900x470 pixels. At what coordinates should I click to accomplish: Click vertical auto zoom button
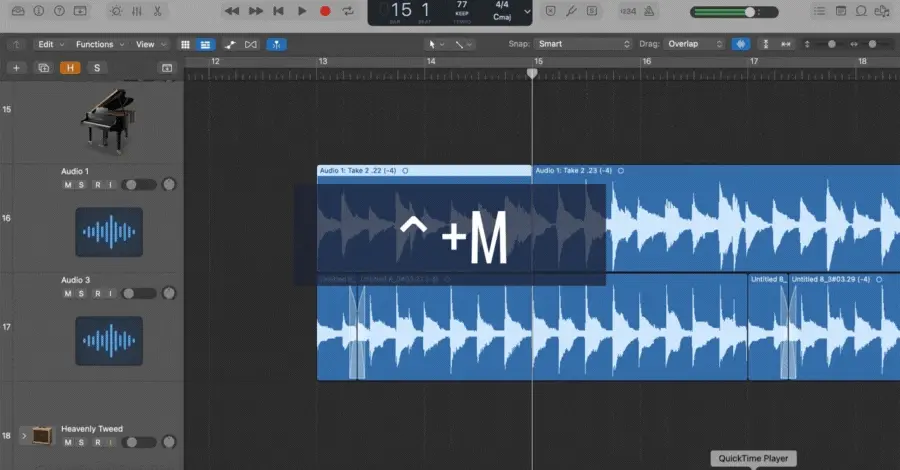[x=766, y=44]
